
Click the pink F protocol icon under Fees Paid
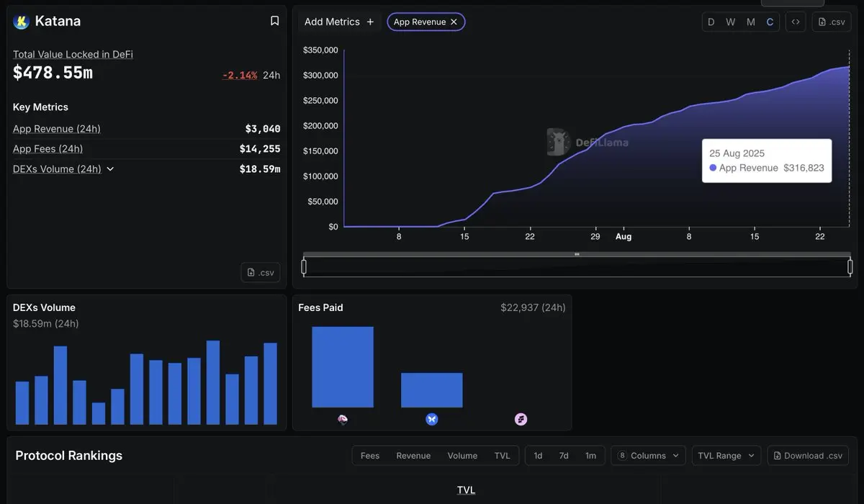tap(521, 419)
